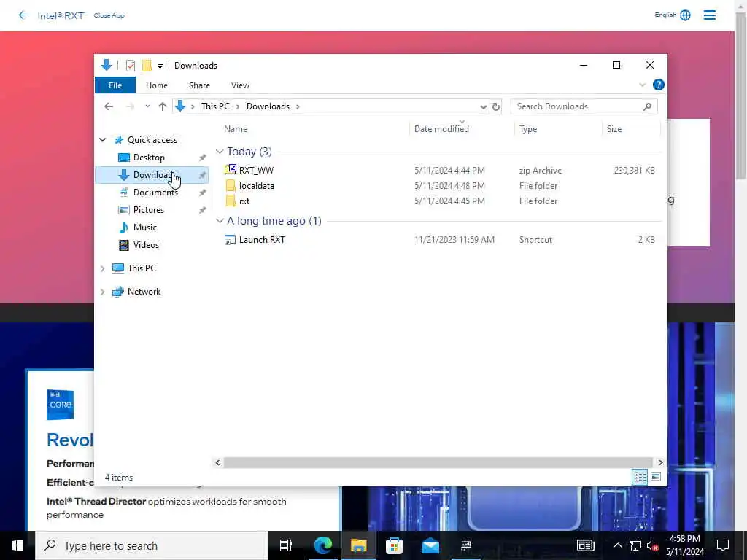Select the localdata folder icon
747x560 pixels.
click(x=230, y=186)
